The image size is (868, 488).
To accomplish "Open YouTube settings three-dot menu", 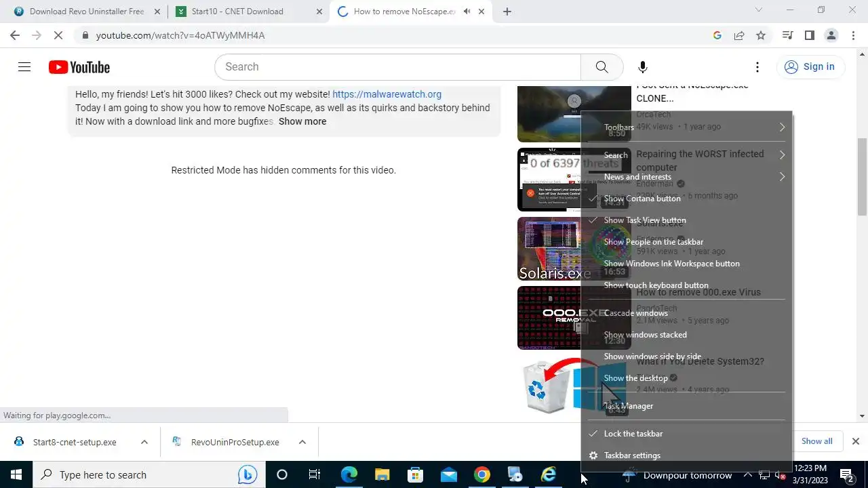I will (x=757, y=66).
